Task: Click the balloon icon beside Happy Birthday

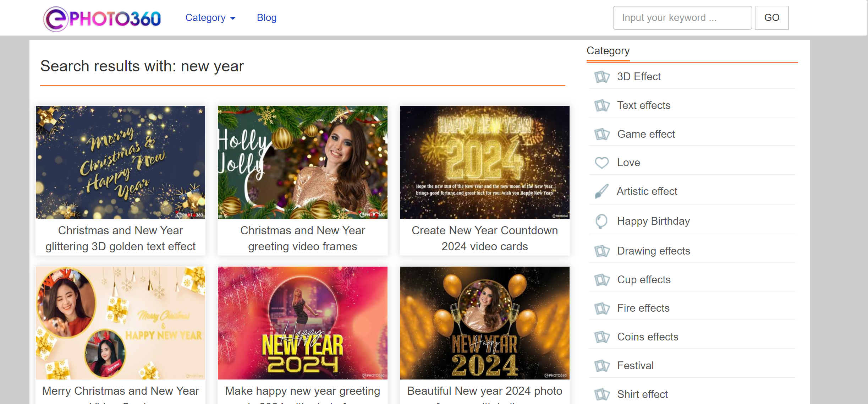Action: tap(601, 221)
